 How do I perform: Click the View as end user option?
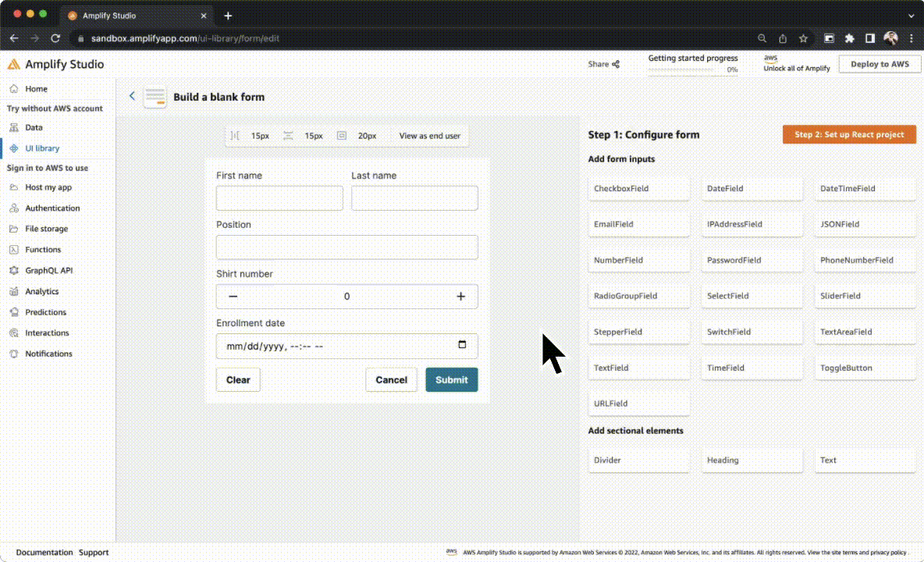(428, 135)
